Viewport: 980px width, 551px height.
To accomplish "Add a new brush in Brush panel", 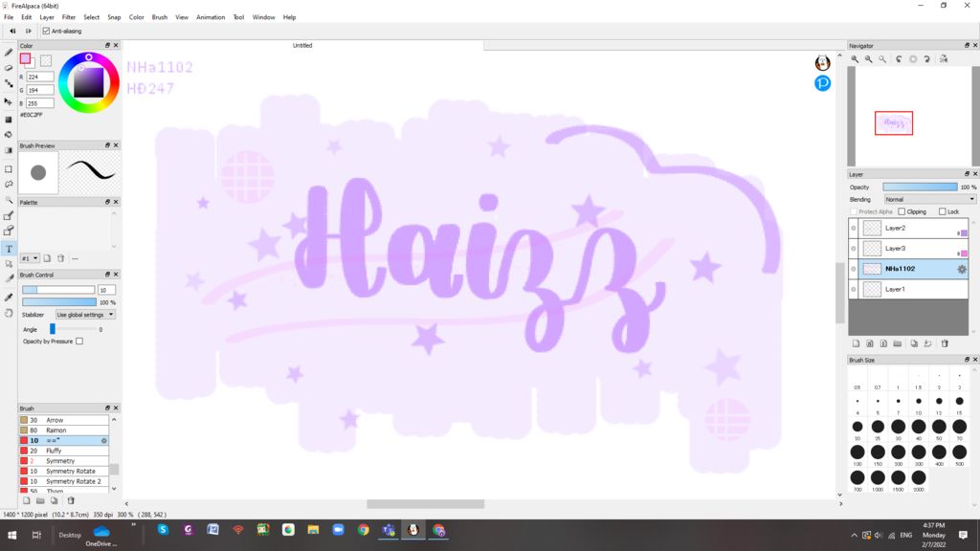I will pos(26,500).
